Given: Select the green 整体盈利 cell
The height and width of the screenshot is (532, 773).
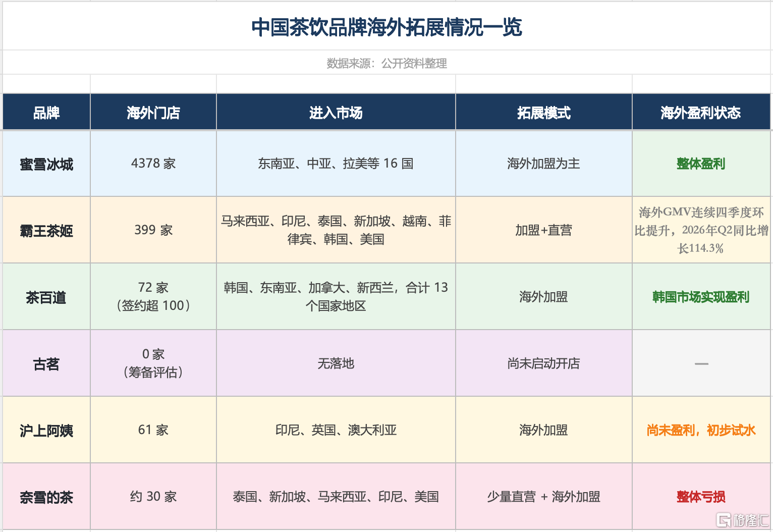Looking at the screenshot, I should (x=701, y=164).
